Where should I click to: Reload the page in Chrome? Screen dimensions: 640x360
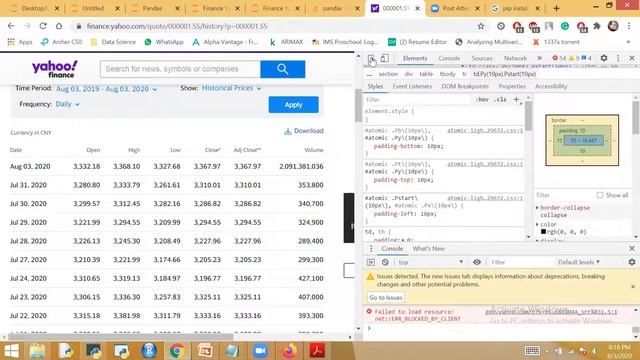[43, 26]
